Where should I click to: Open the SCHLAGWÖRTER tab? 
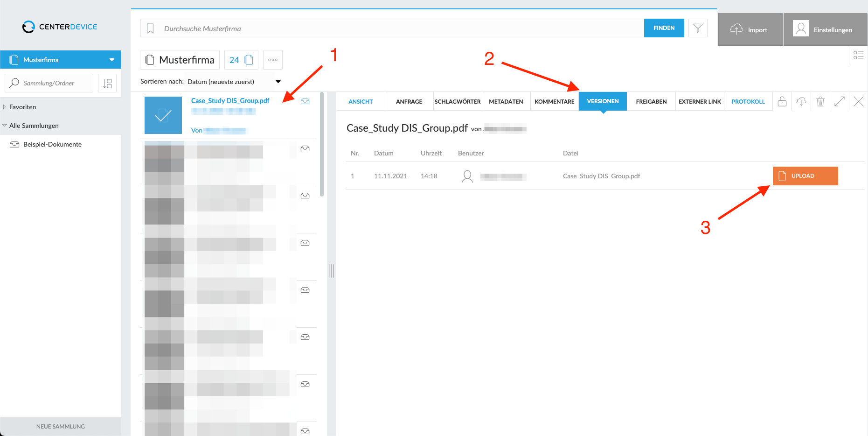click(x=458, y=101)
